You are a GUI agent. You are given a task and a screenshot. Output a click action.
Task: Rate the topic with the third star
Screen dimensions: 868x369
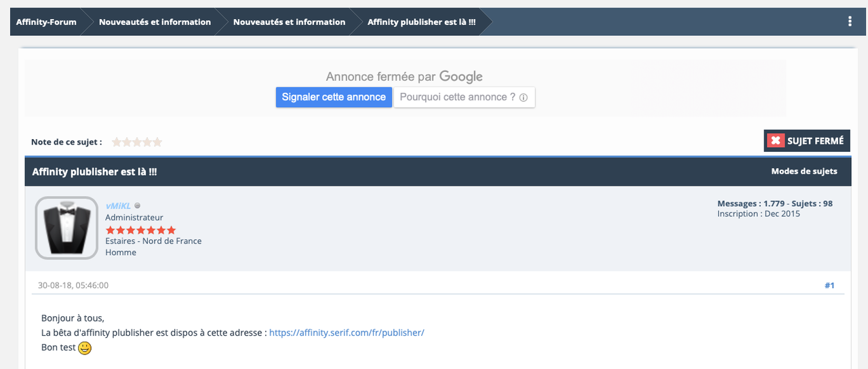click(137, 142)
